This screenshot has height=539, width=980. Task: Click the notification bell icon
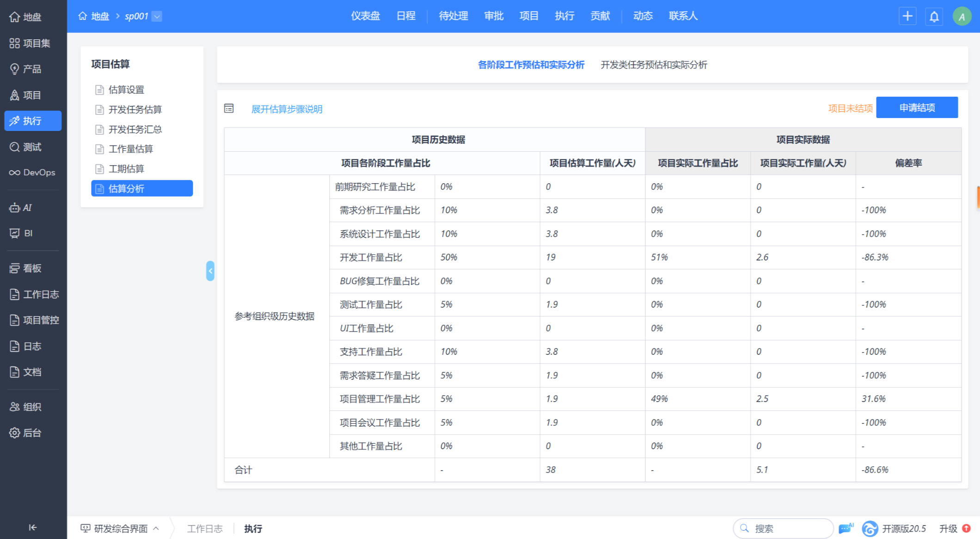coord(934,17)
